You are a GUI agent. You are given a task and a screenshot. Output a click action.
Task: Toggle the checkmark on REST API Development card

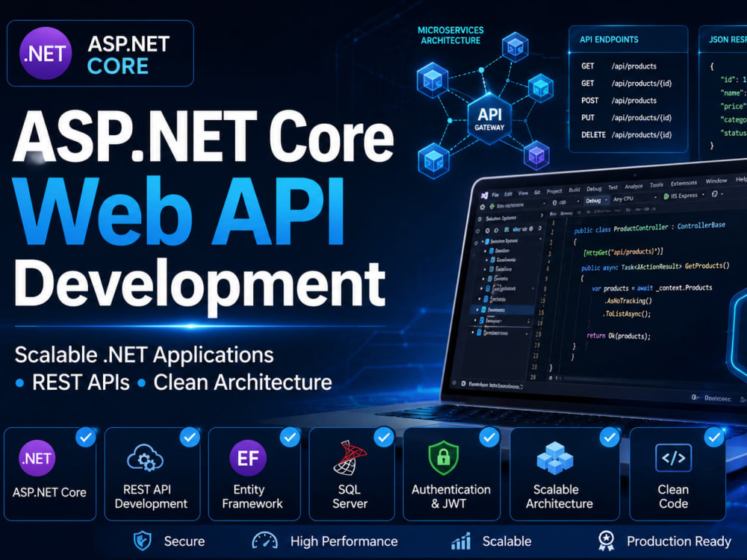[x=190, y=437]
